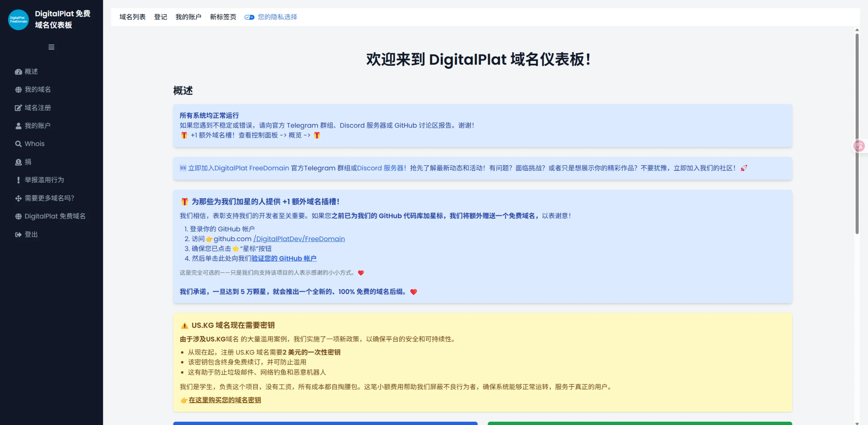Viewport: 868px width, 425px height.
Task: Click 域名列表 in top navigation
Action: pyautogui.click(x=132, y=17)
